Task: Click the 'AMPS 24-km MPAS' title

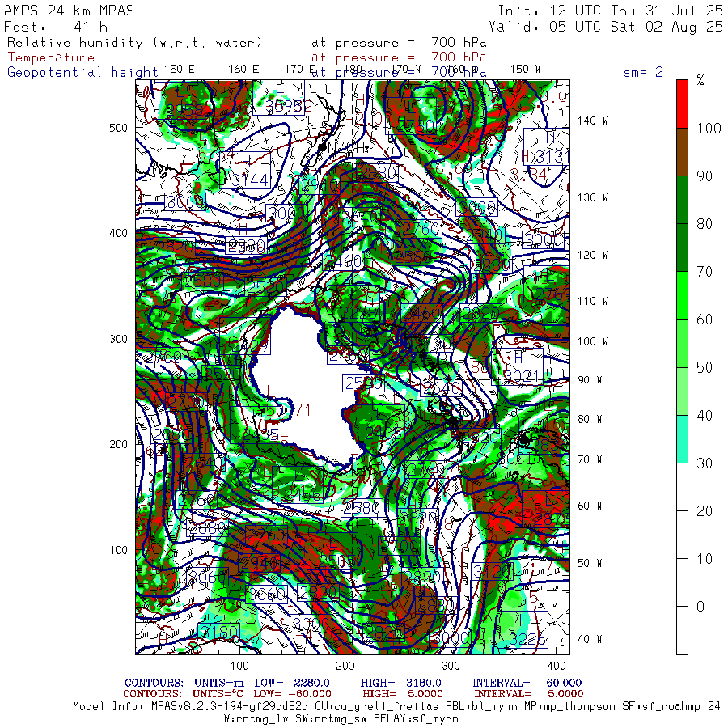Action: tap(70, 11)
